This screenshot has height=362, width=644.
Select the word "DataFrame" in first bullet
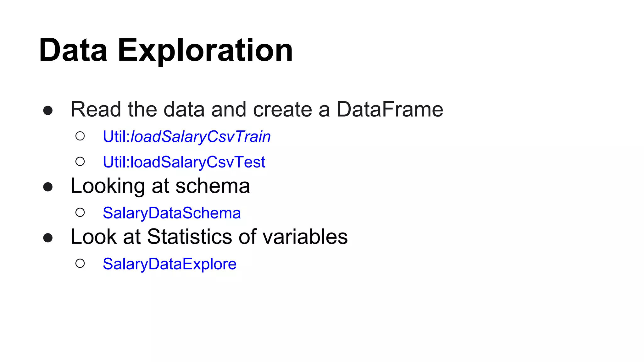point(390,109)
